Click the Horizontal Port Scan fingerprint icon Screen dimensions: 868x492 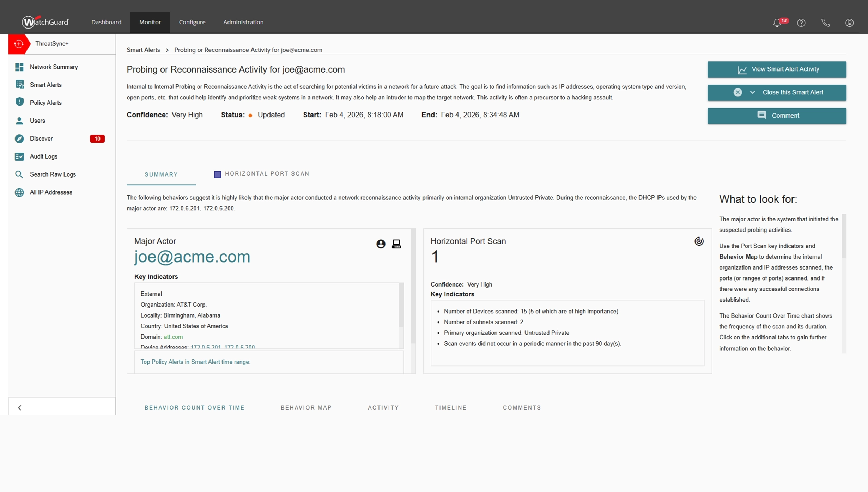699,241
